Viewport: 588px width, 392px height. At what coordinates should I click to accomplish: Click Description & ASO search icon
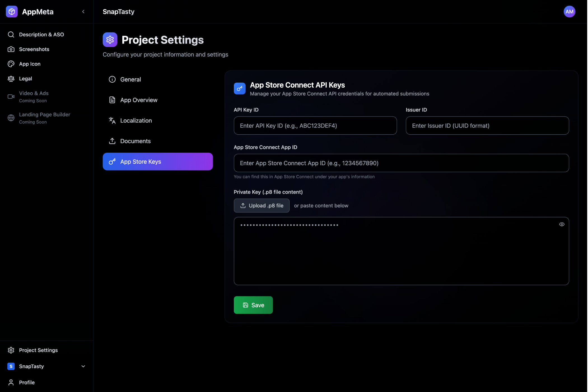tap(11, 34)
